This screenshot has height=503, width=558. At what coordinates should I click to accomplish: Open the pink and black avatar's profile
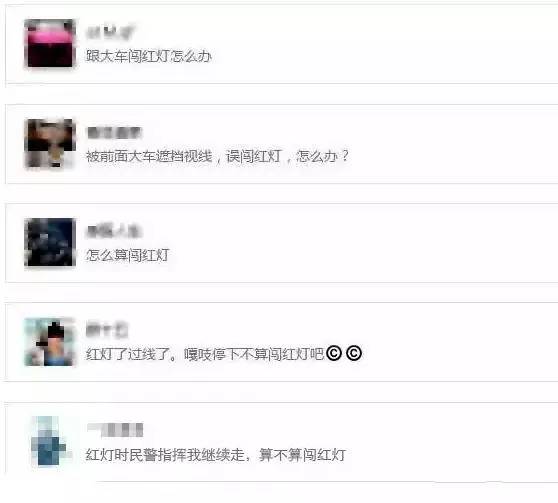pyautogui.click(x=50, y=43)
